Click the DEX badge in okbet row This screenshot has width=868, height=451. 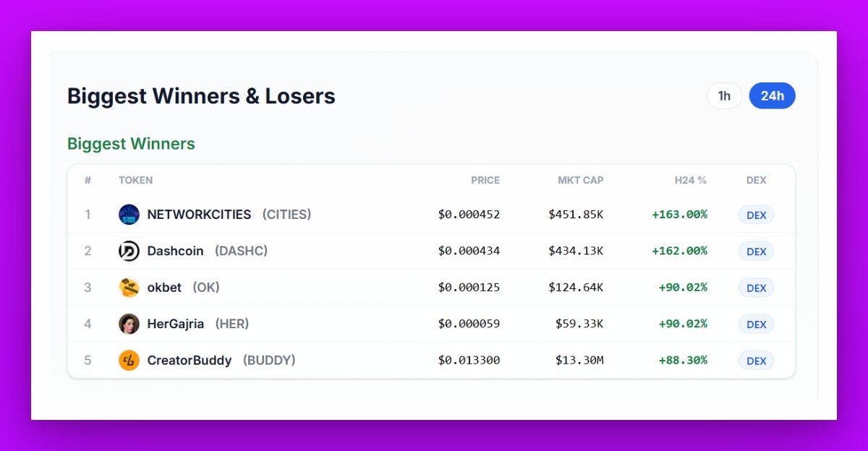point(756,288)
